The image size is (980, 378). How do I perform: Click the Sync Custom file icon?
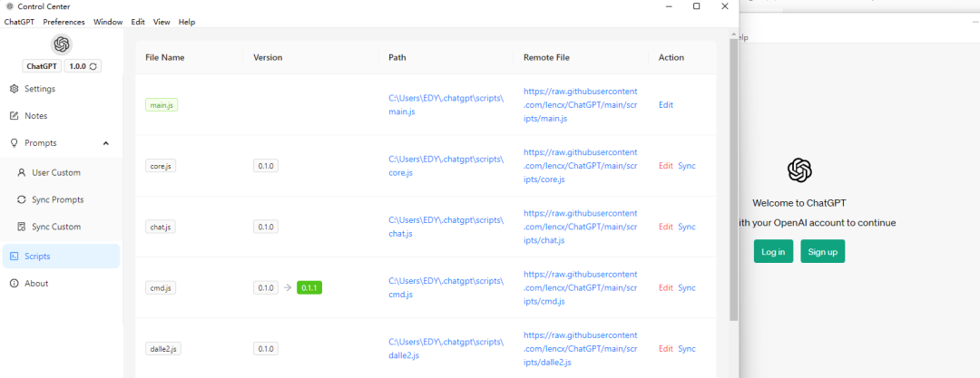pyautogui.click(x=22, y=227)
